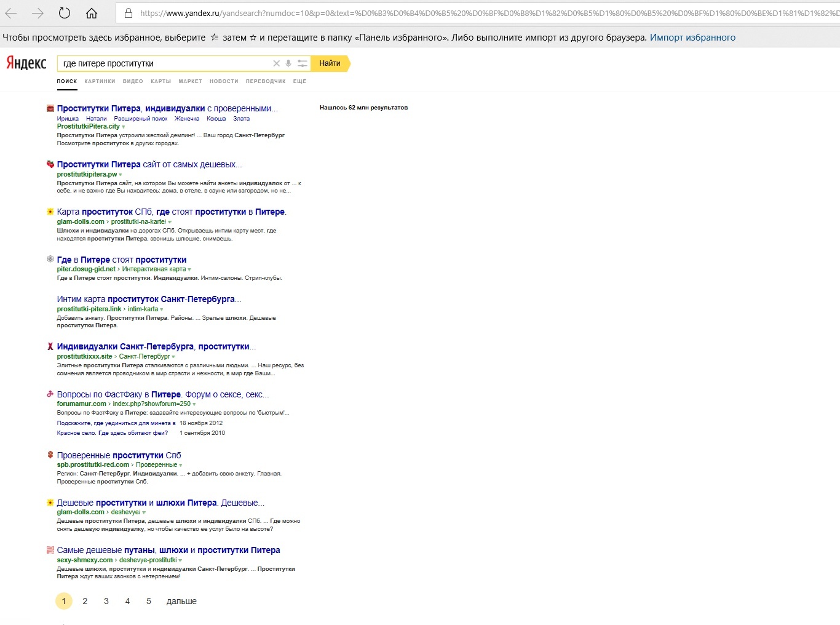Switch to the Видео tab
This screenshot has width=840, height=625.
tap(133, 81)
